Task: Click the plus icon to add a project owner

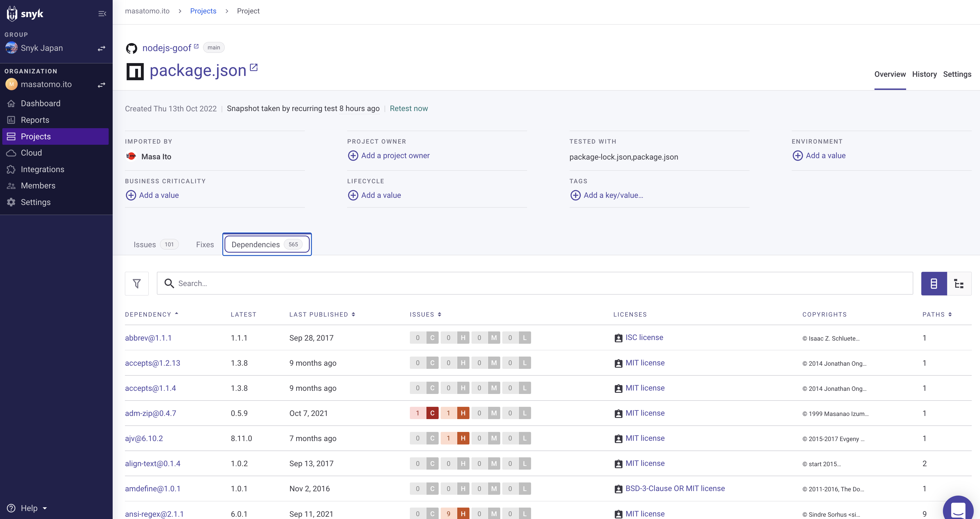Action: (x=353, y=156)
